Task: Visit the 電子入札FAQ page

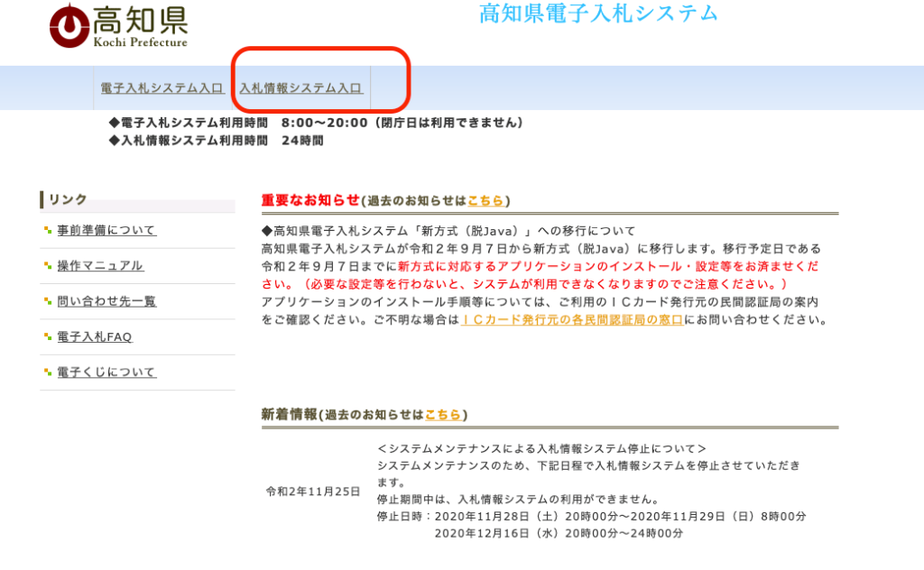Action: tap(95, 337)
